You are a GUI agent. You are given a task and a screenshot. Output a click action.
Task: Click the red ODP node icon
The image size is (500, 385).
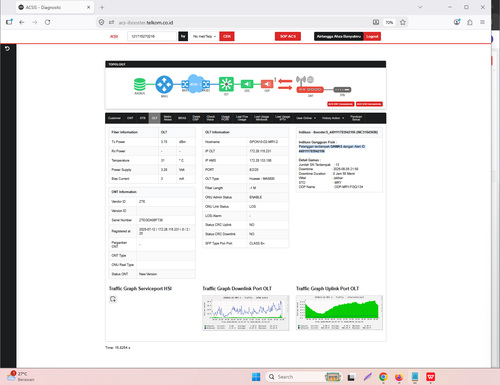(x=267, y=84)
